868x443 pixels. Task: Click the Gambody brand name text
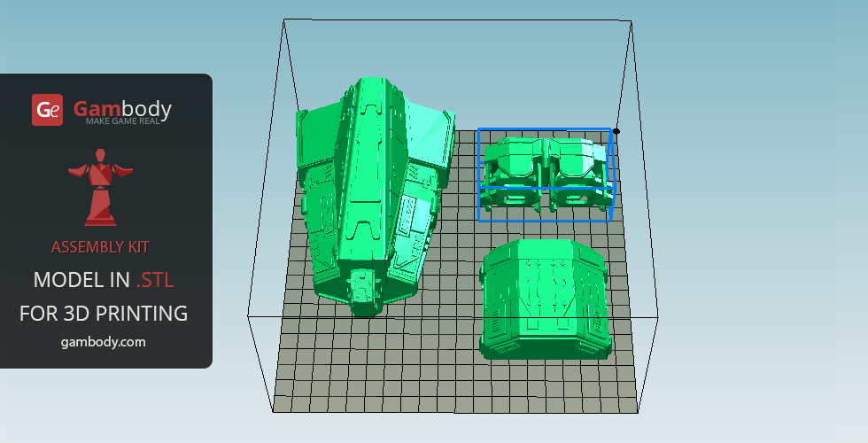[x=122, y=108]
